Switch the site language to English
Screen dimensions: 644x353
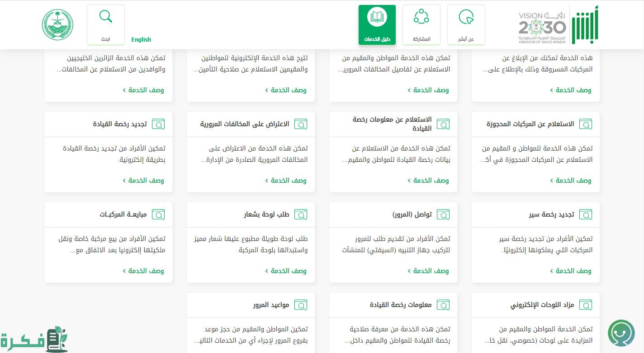(x=141, y=40)
